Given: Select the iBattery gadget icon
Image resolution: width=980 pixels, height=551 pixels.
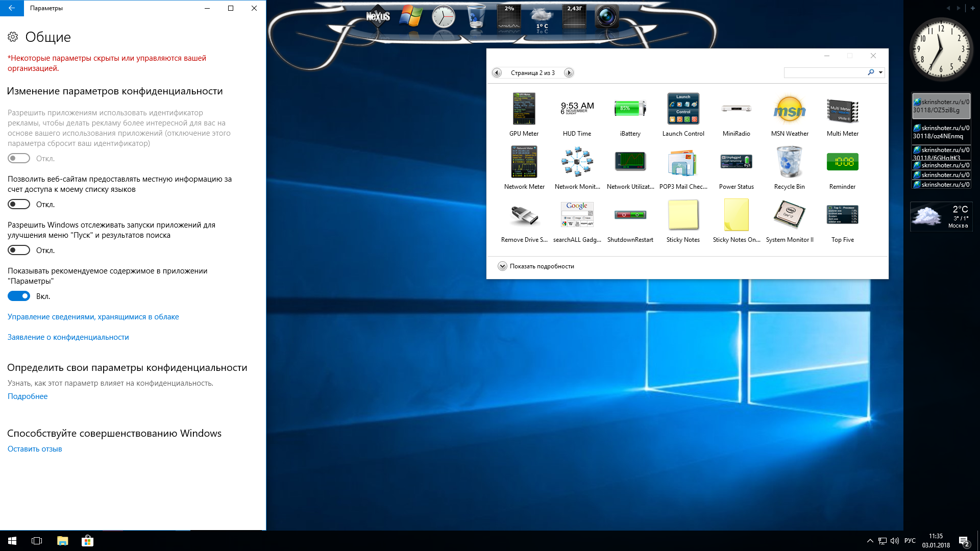Looking at the screenshot, I should 630,109.
